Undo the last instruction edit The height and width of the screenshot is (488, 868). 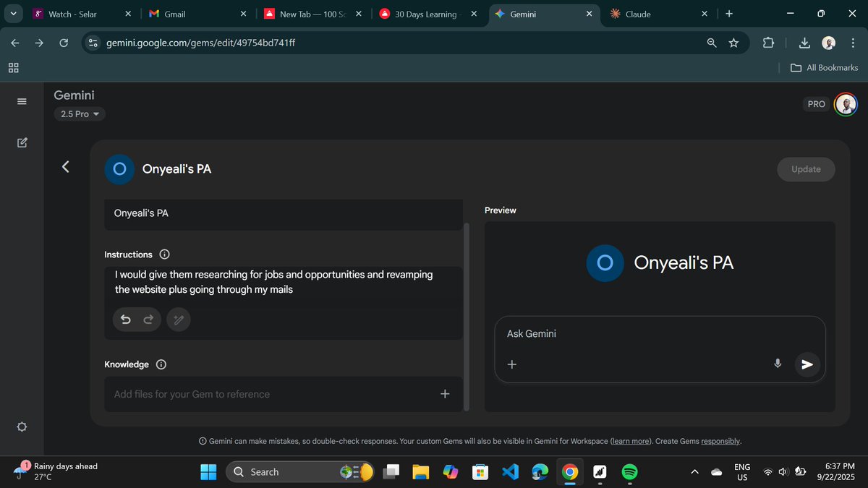point(126,320)
